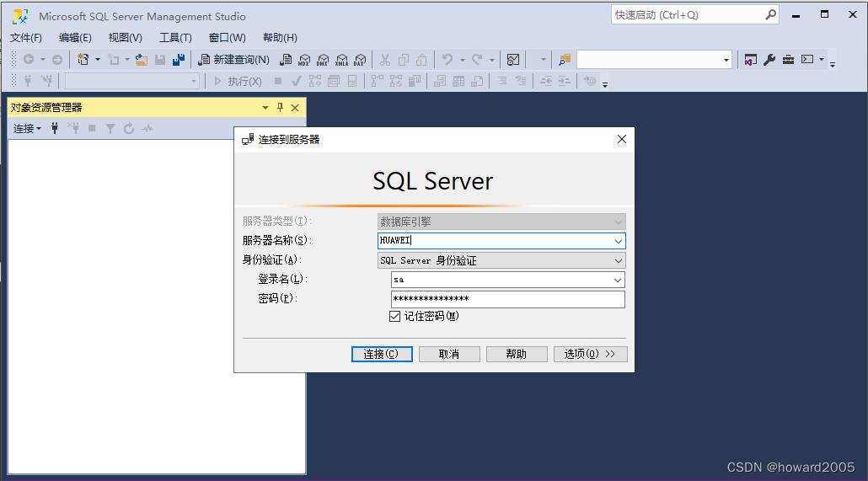Click the Save All icon

click(179, 59)
